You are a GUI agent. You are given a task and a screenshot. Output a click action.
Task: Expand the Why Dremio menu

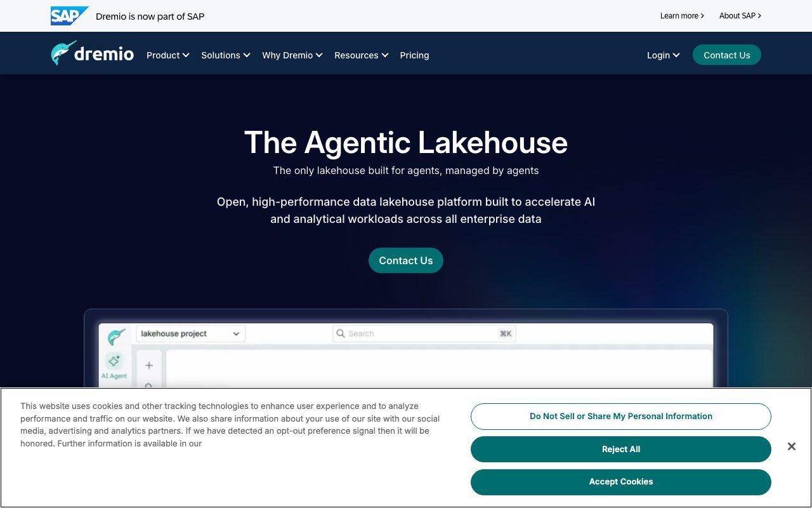[292, 55]
